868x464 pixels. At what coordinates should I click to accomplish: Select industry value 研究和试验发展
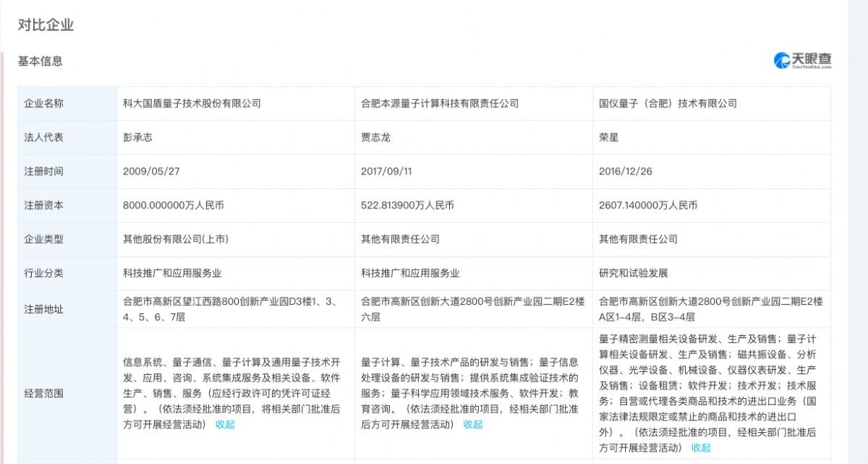point(634,274)
